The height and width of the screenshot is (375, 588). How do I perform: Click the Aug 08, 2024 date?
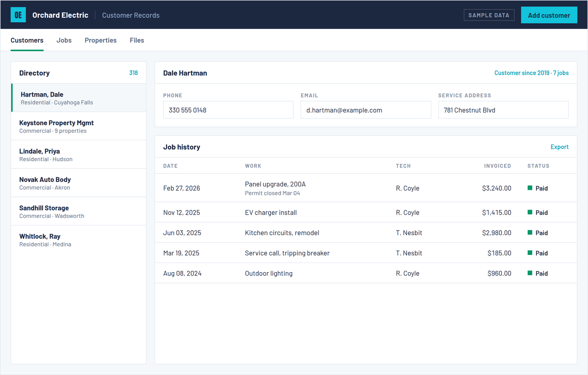click(182, 273)
